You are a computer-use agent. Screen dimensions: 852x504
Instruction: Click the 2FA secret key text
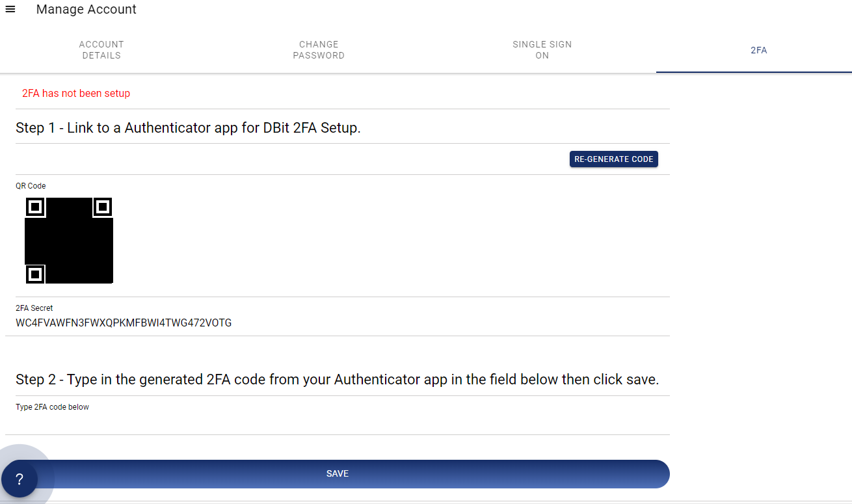(x=124, y=323)
